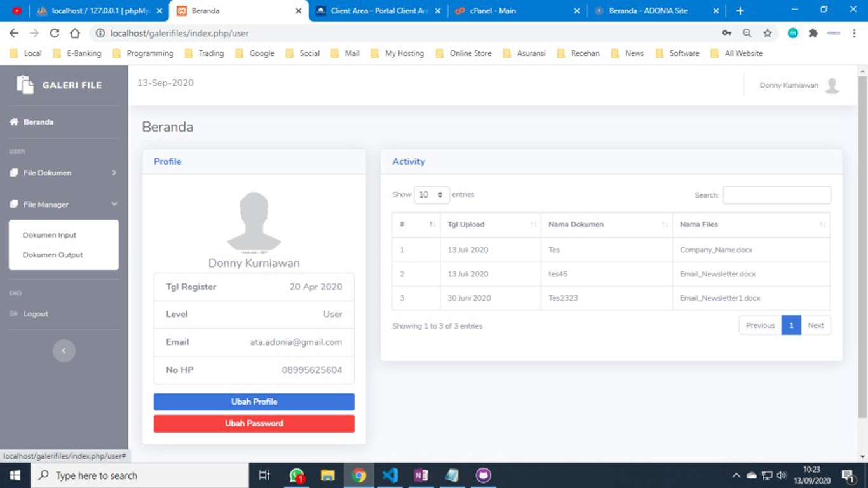Image resolution: width=868 pixels, height=488 pixels.
Task: Click the user avatar icon in header
Action: point(832,86)
